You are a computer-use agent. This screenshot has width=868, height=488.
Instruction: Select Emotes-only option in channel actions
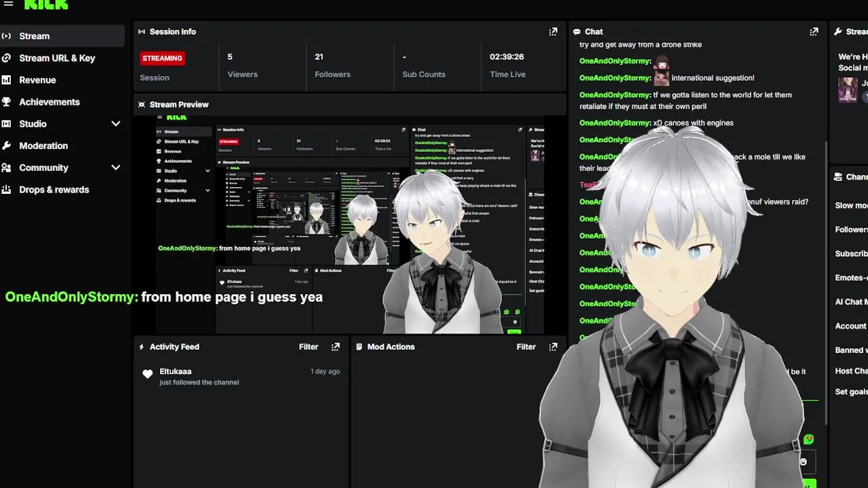tap(851, 278)
